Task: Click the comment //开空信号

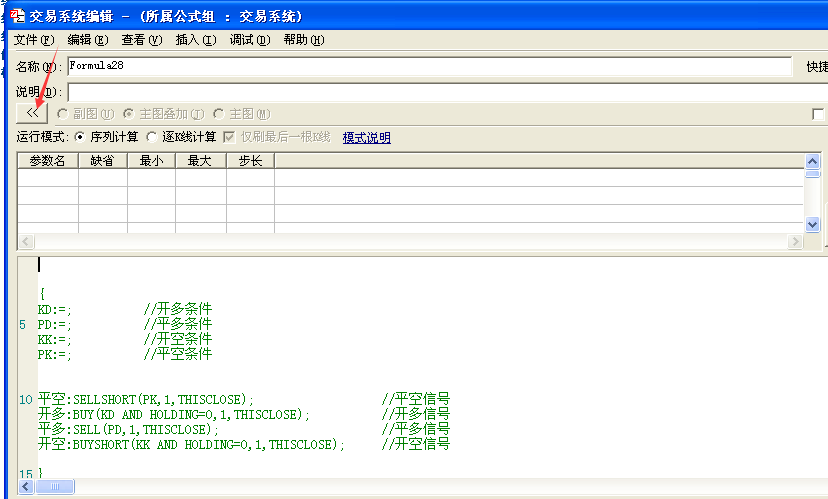Action: 416,444
